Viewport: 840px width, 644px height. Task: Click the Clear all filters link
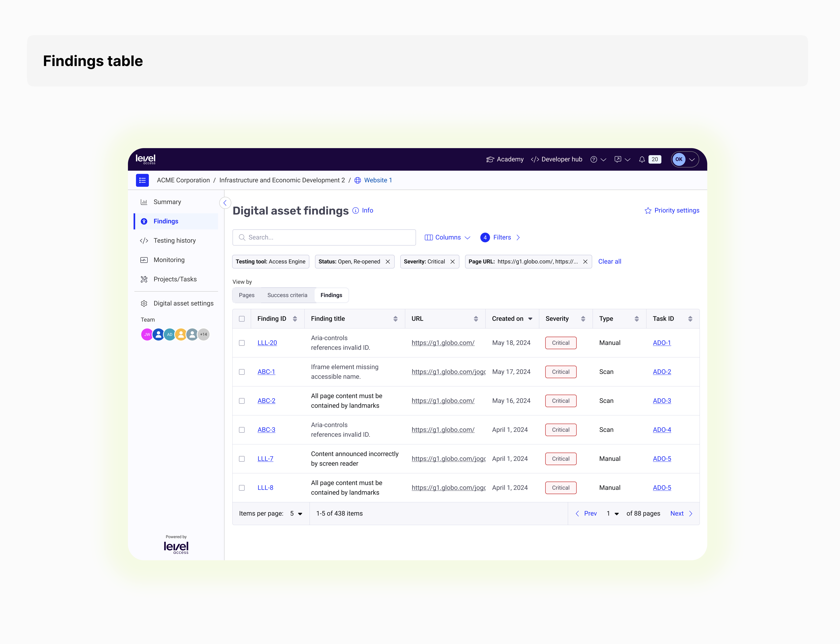click(x=609, y=261)
